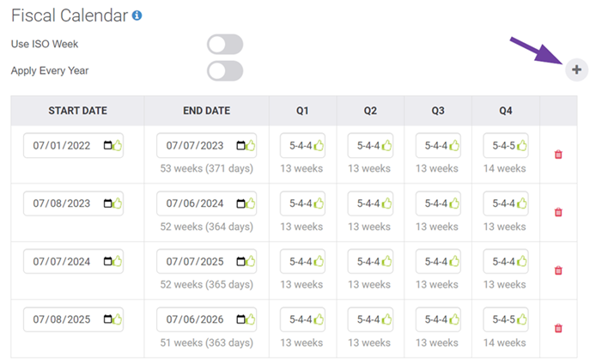The image size is (596, 364).
Task: Open Q1 pattern dropdown in the first row
Action: click(x=301, y=146)
